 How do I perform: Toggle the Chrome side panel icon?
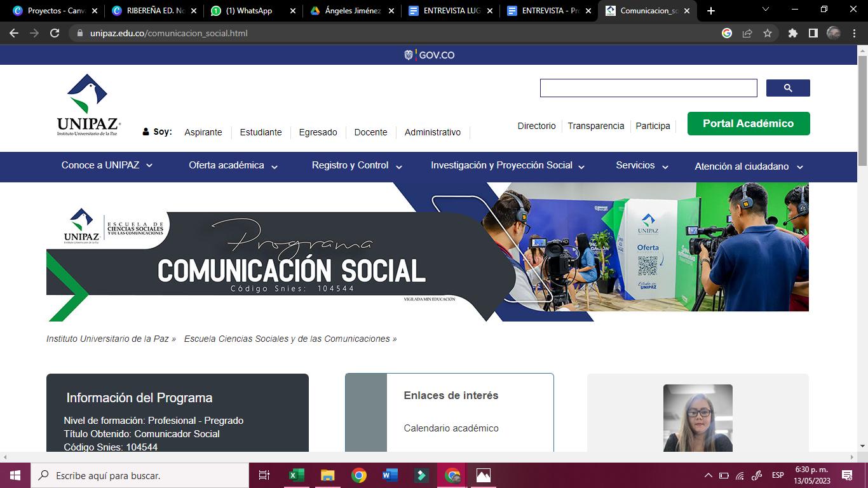point(813,33)
